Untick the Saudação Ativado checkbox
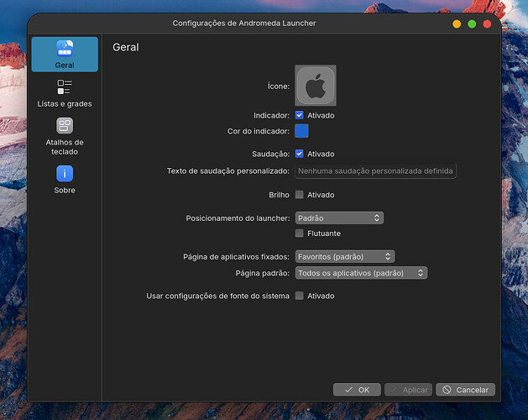 300,154
